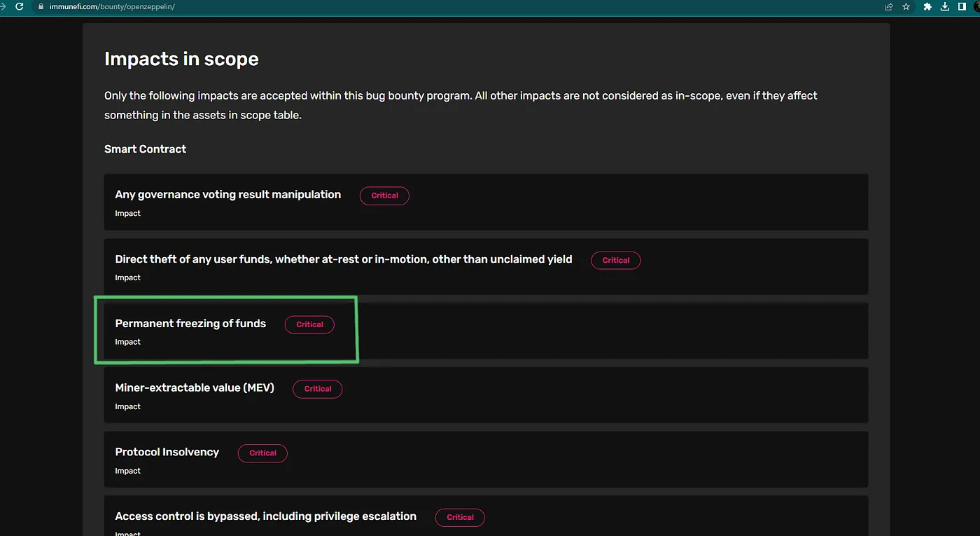The image size is (980, 536).
Task: Open the browser downloads icon
Action: [x=945, y=7]
